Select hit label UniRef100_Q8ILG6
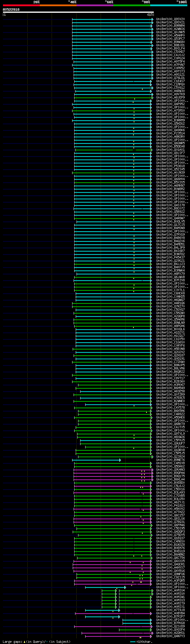 (x=170, y=519)
